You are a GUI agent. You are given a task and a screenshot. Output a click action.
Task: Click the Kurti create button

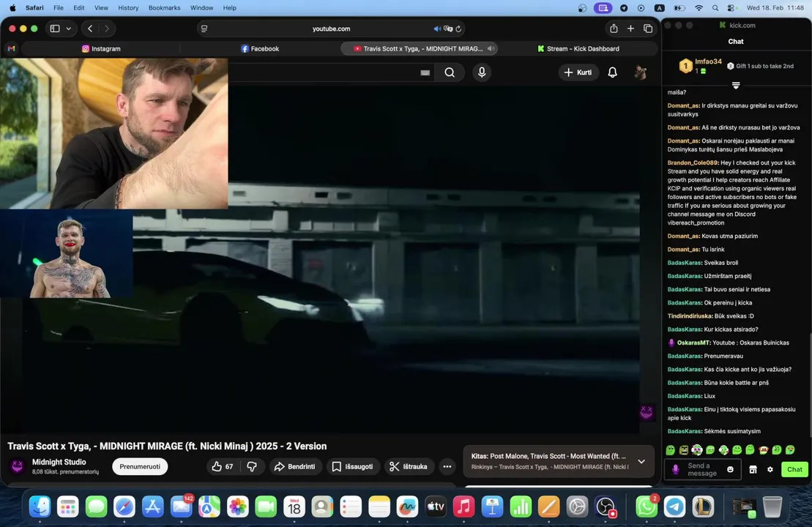coord(578,72)
